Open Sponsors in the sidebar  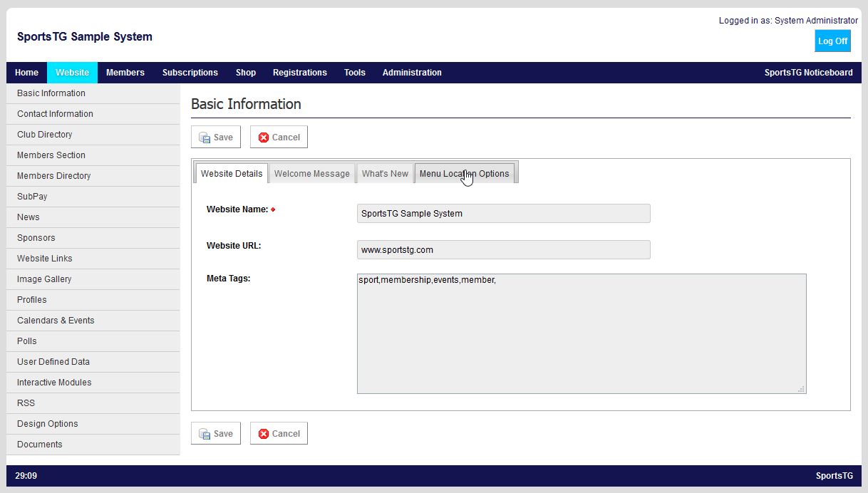pos(93,238)
